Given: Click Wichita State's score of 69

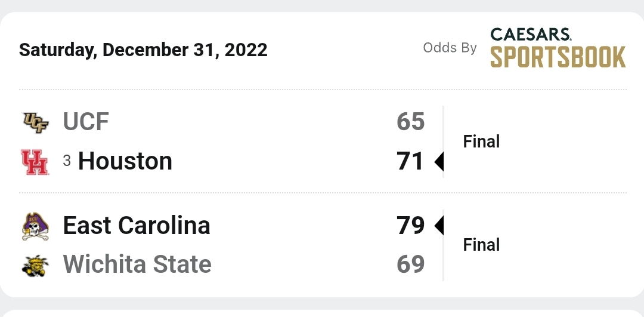Looking at the screenshot, I should [x=410, y=264].
